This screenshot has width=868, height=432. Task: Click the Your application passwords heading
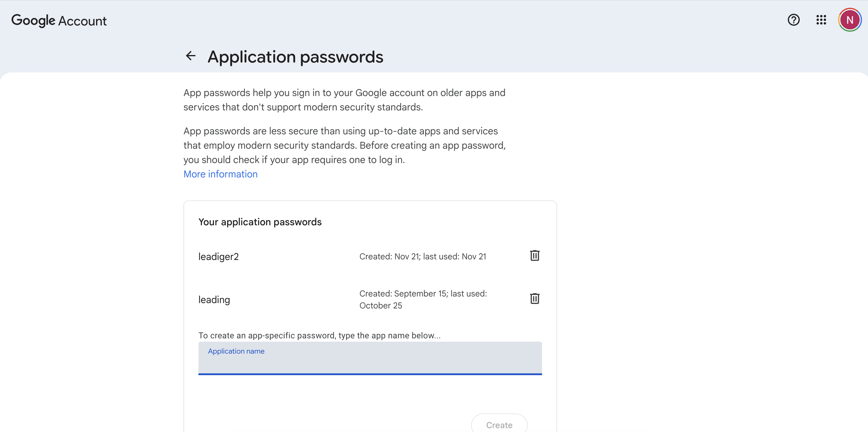click(x=260, y=222)
